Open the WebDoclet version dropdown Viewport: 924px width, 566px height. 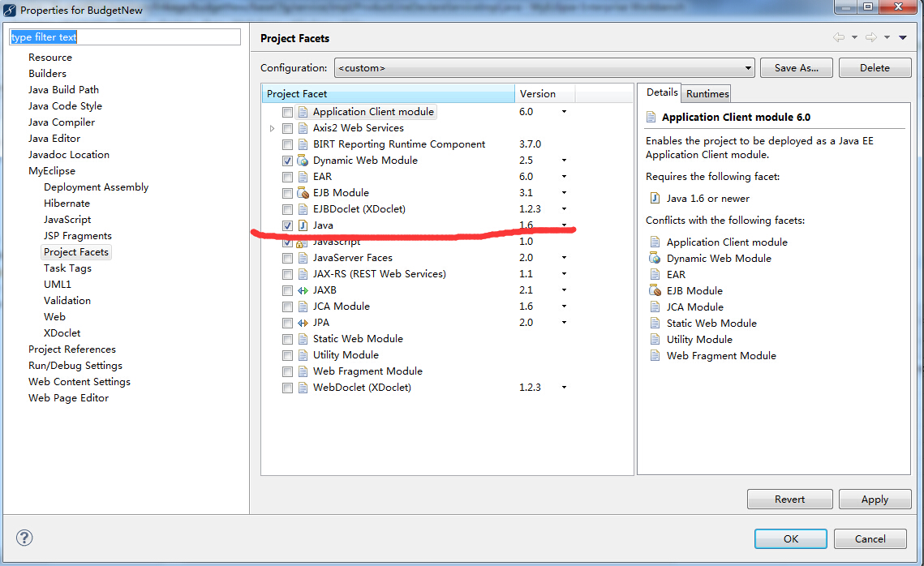[x=564, y=388]
